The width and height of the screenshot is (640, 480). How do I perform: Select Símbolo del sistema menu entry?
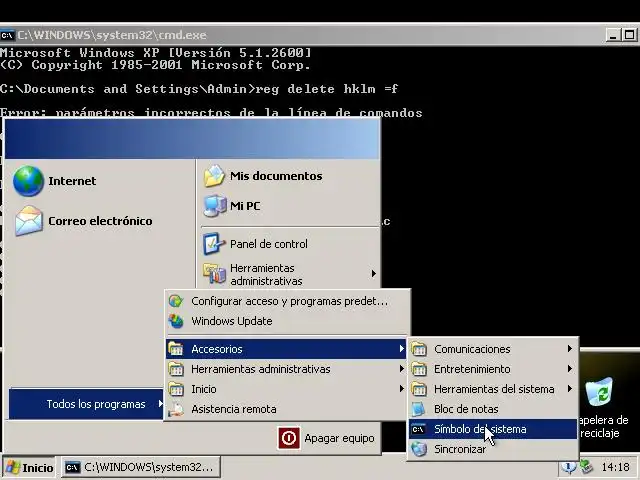click(x=493, y=429)
